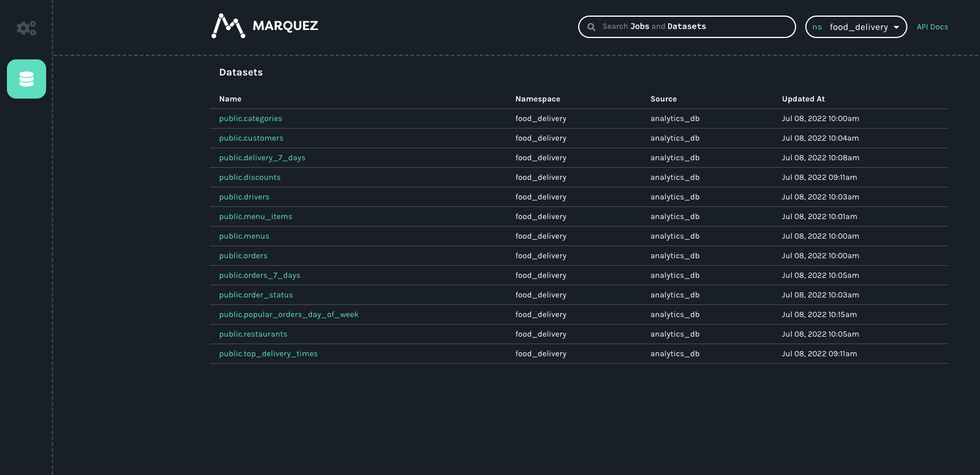
Task: Click the MARQUEZ brand name text
Action: (285, 26)
